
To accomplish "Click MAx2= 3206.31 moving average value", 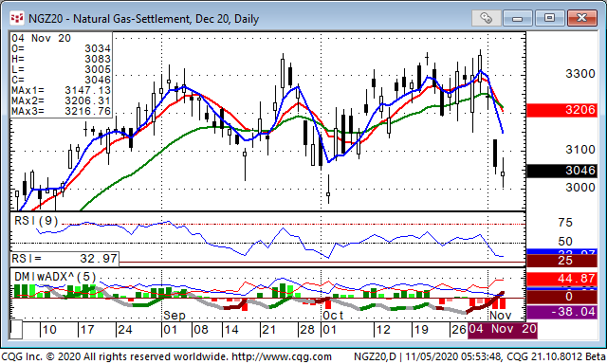I will point(61,100).
